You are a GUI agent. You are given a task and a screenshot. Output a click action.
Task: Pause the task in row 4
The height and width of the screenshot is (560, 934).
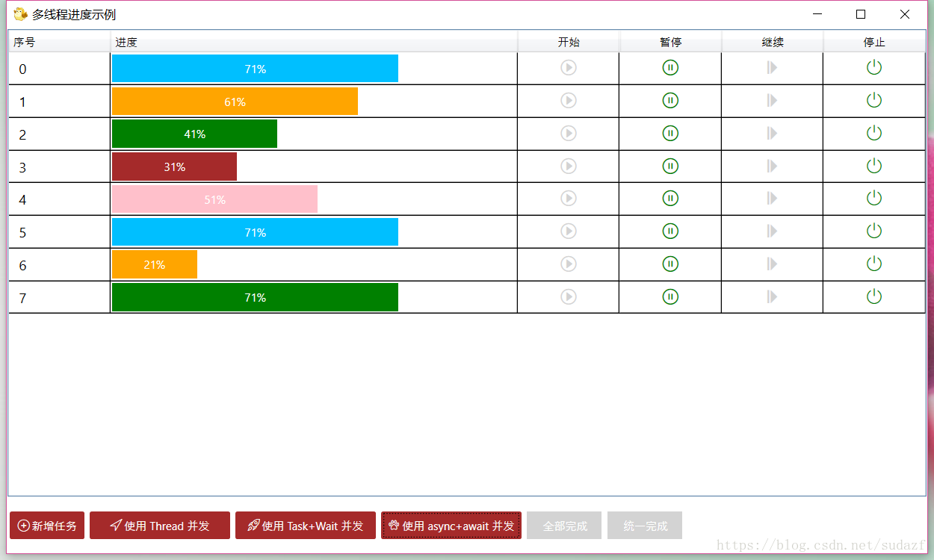click(x=670, y=198)
